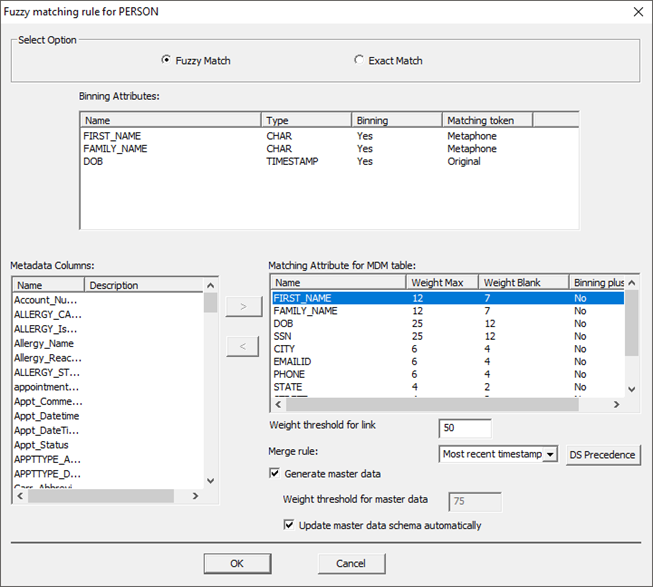653x587 pixels.
Task: Select ALLERGY_CA... metadata column
Action: click(x=48, y=314)
